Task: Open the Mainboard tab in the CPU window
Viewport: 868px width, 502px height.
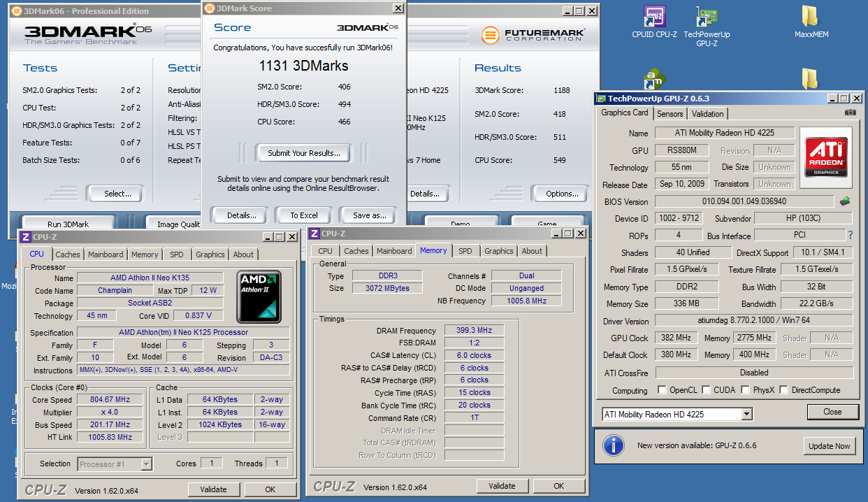Action: pos(106,254)
